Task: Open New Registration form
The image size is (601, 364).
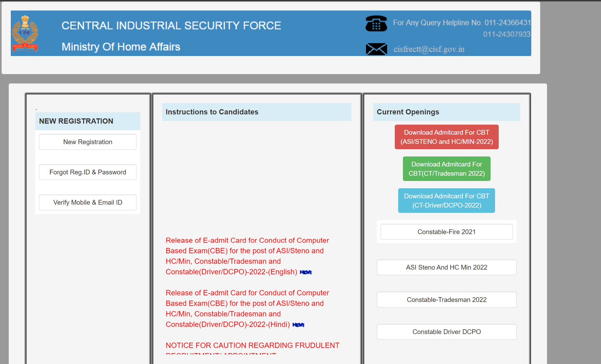Action: click(88, 142)
